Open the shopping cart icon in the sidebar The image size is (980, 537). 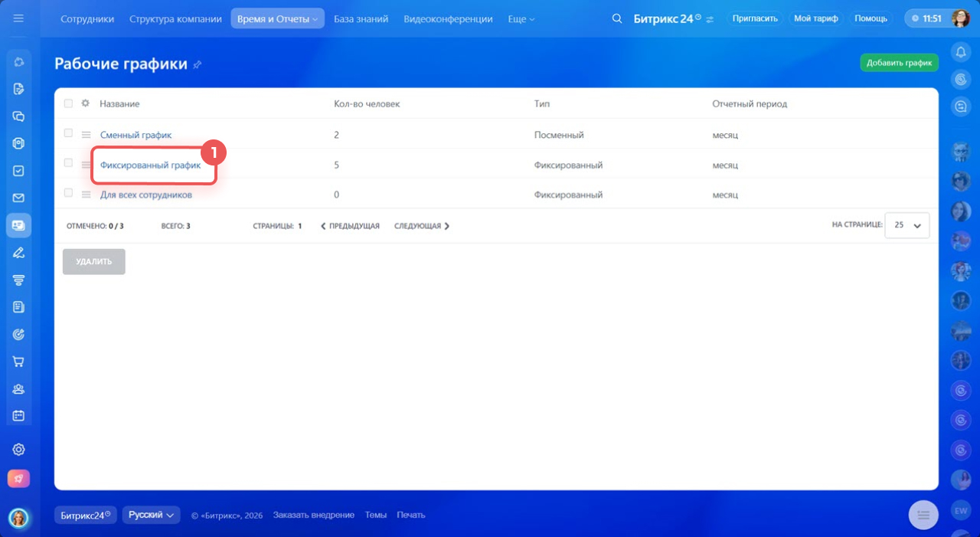click(18, 362)
